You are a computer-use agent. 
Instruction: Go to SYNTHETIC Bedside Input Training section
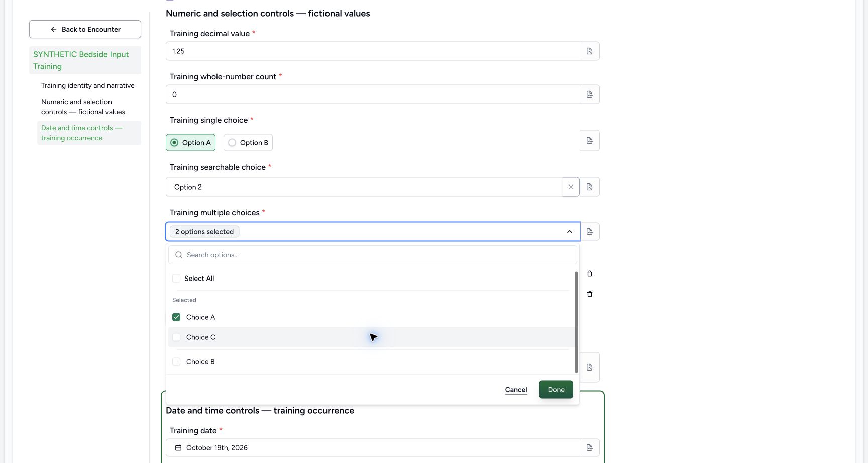point(85,60)
